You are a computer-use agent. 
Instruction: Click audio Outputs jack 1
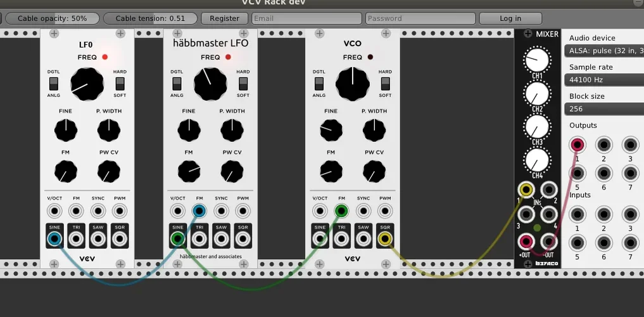click(577, 145)
